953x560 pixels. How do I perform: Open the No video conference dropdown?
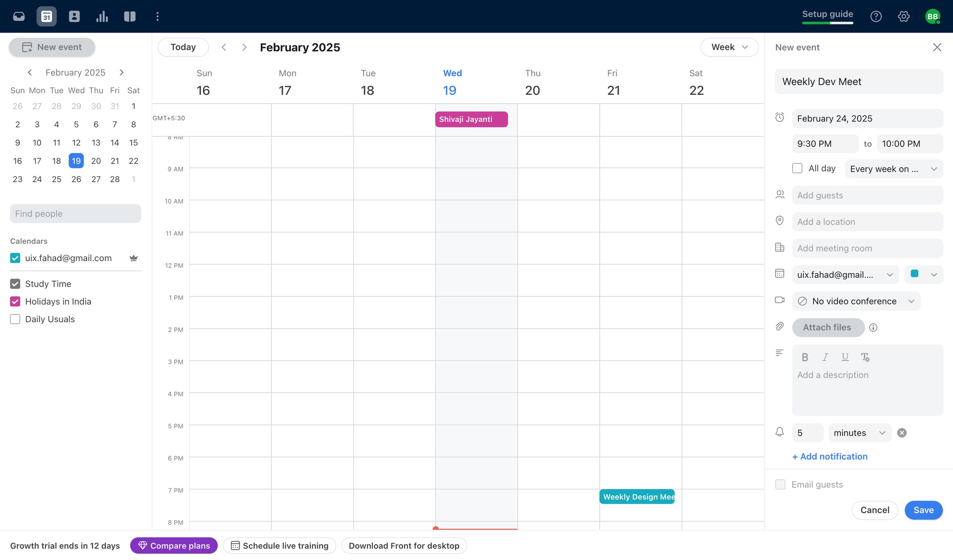[x=856, y=301]
